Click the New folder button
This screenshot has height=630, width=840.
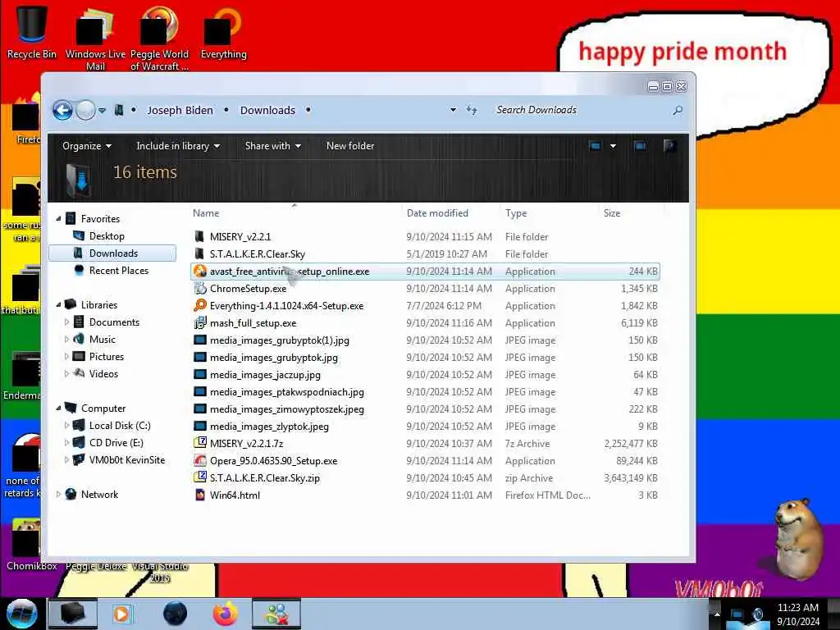tap(350, 146)
